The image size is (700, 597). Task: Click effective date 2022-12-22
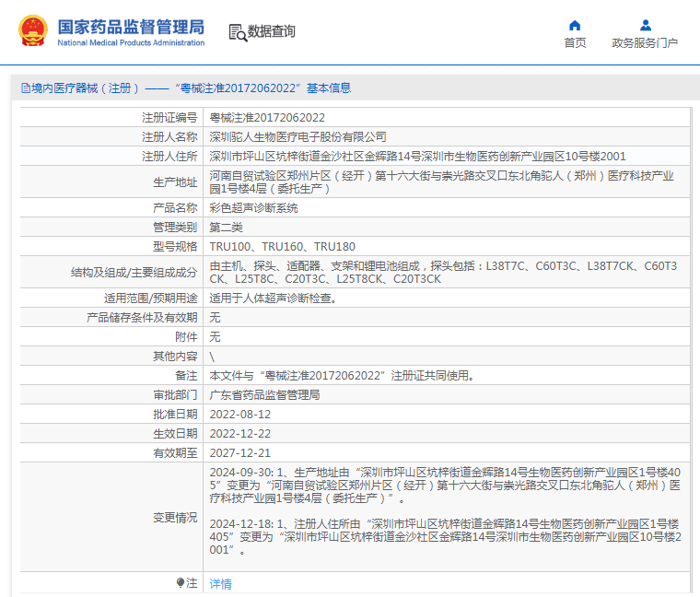click(x=240, y=434)
